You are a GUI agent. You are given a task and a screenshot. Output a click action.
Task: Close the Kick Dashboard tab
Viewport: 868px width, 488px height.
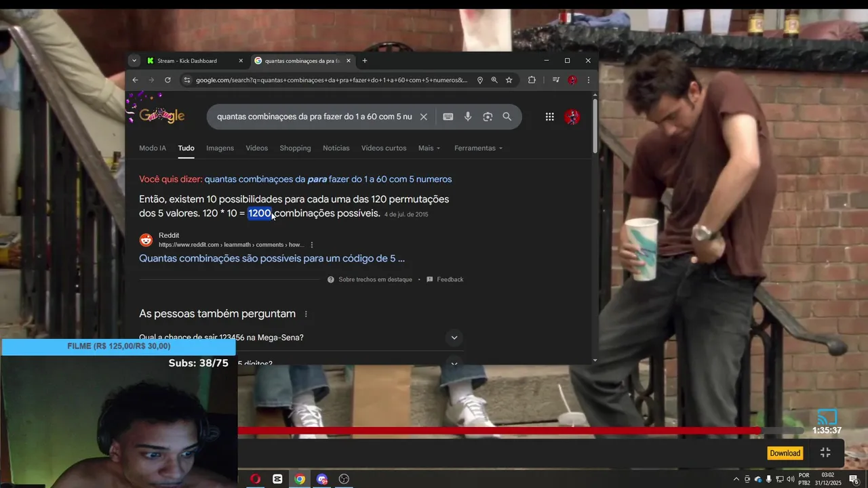(x=241, y=60)
